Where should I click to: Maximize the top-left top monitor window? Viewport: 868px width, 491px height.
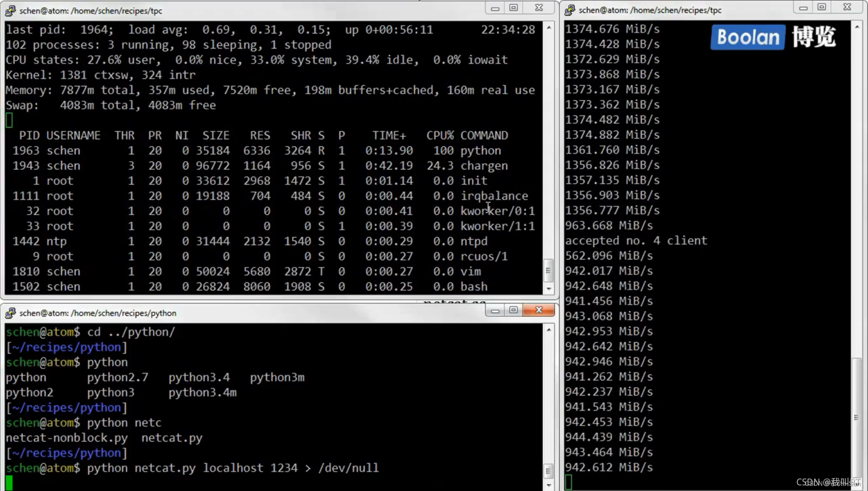(x=514, y=8)
